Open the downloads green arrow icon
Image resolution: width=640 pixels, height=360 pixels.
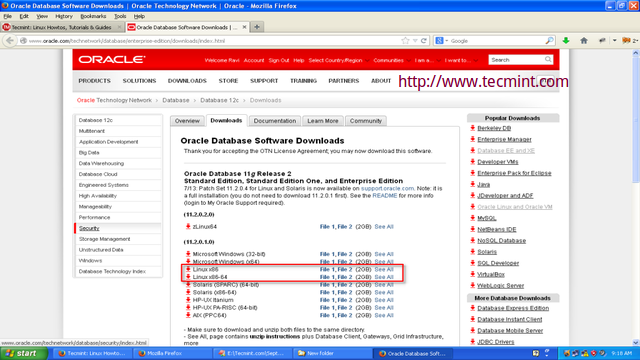click(x=566, y=40)
